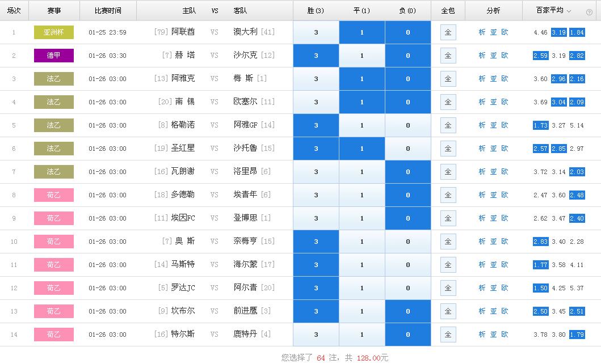Click home team 马斯特

(183, 264)
